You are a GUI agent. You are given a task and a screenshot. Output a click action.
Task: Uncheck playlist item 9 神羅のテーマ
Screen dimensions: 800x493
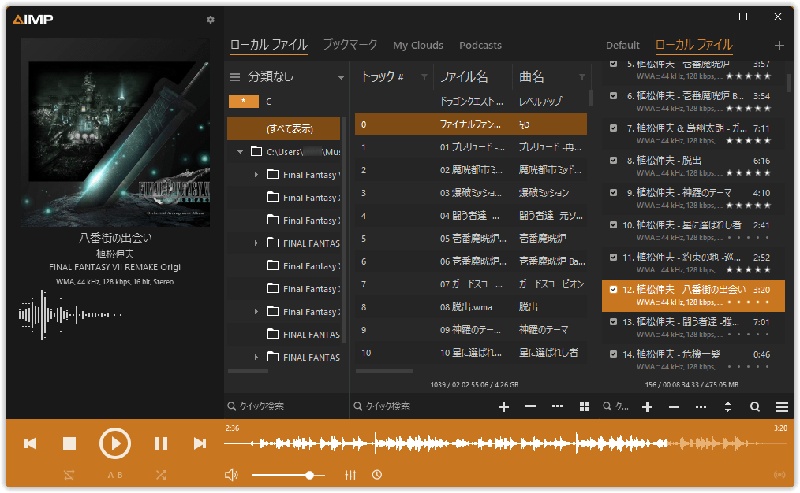pyautogui.click(x=613, y=192)
